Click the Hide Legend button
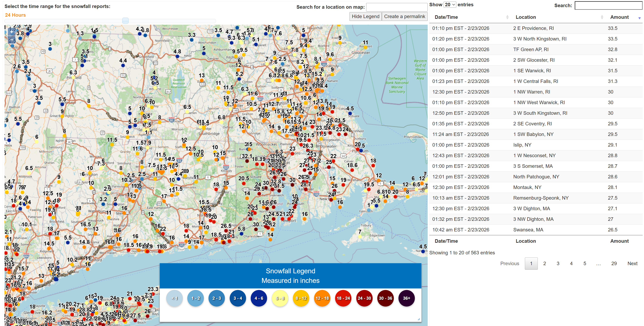Image resolution: width=644 pixels, height=326 pixels. [x=365, y=17]
